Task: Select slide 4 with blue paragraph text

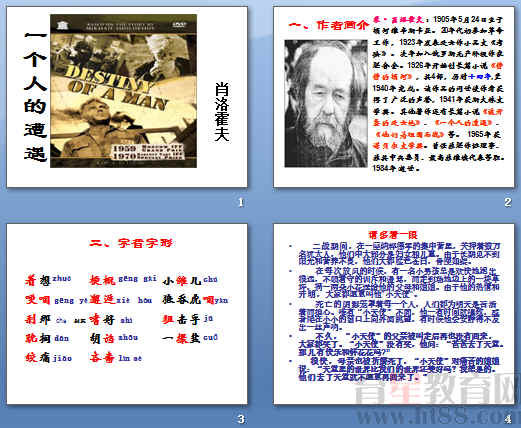Action: [394, 314]
